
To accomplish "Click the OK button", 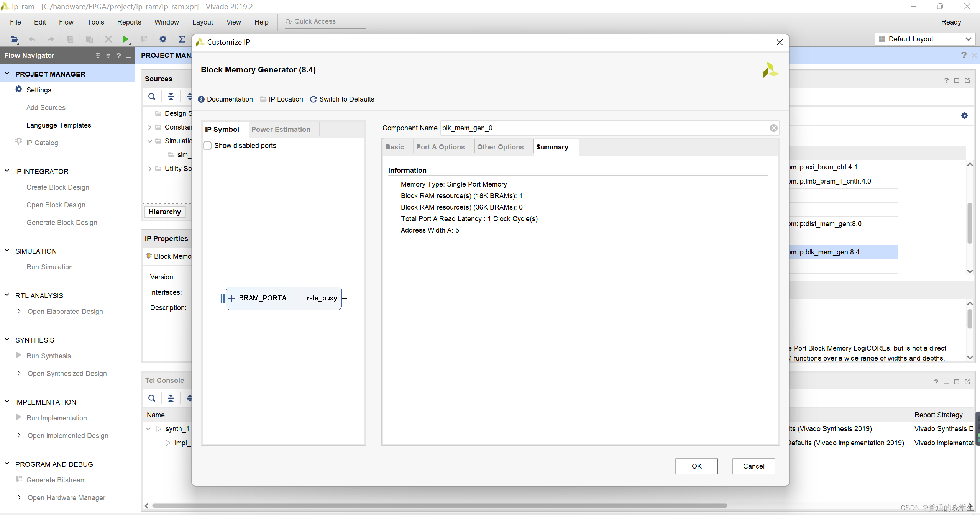I will pyautogui.click(x=696, y=466).
